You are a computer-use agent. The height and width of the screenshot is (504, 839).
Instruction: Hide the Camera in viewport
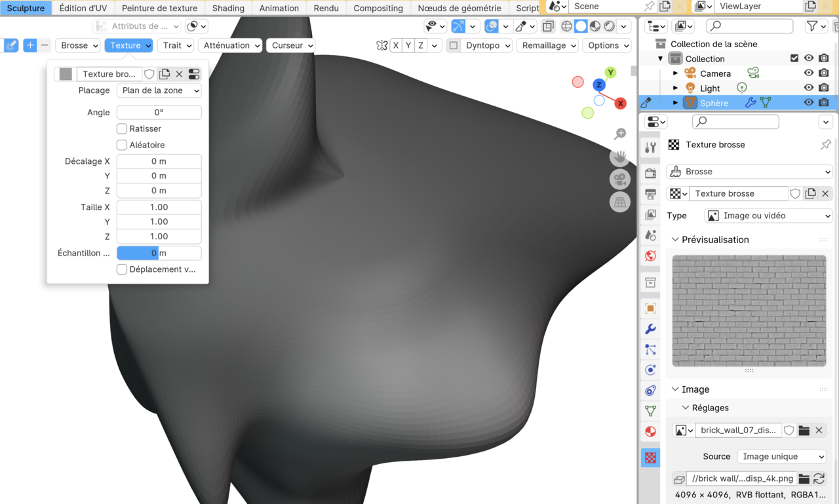click(x=809, y=73)
